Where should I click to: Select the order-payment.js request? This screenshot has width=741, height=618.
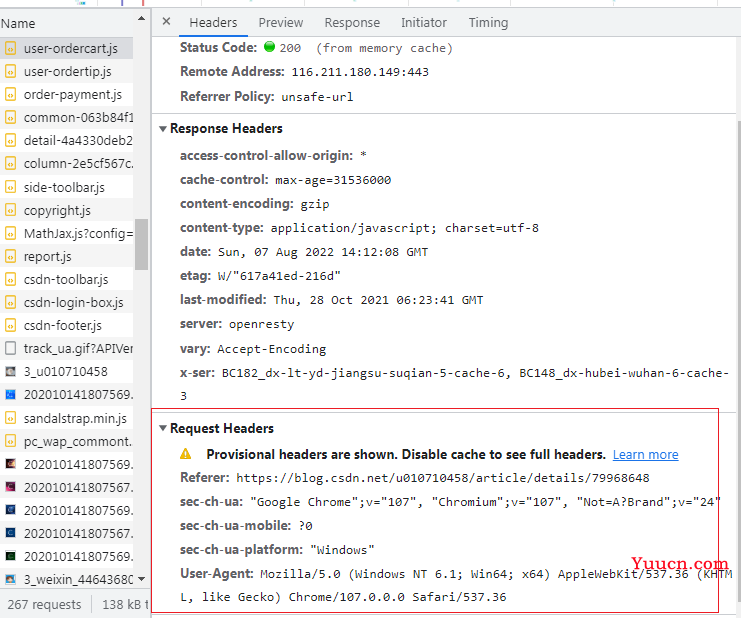(x=67, y=95)
